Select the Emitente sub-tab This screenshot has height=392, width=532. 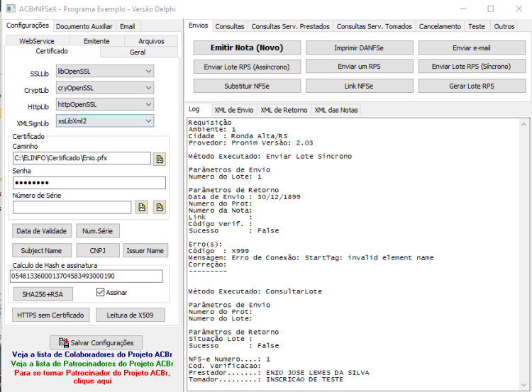pos(96,41)
